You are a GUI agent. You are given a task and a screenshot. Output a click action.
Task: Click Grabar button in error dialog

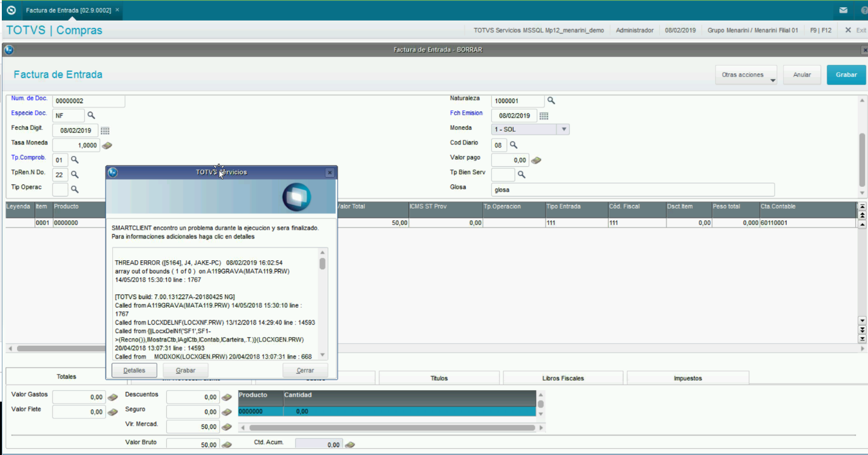click(x=185, y=370)
